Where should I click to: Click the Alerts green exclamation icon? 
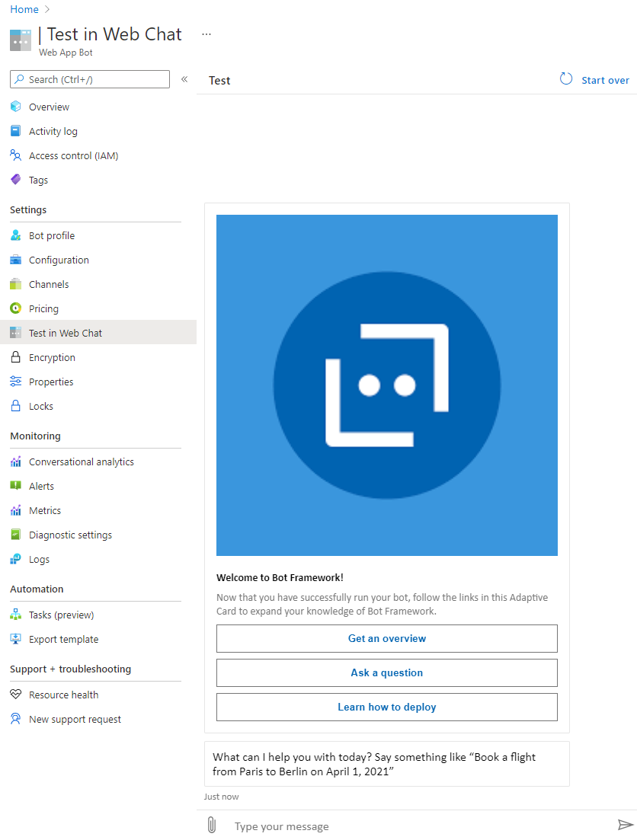15,486
